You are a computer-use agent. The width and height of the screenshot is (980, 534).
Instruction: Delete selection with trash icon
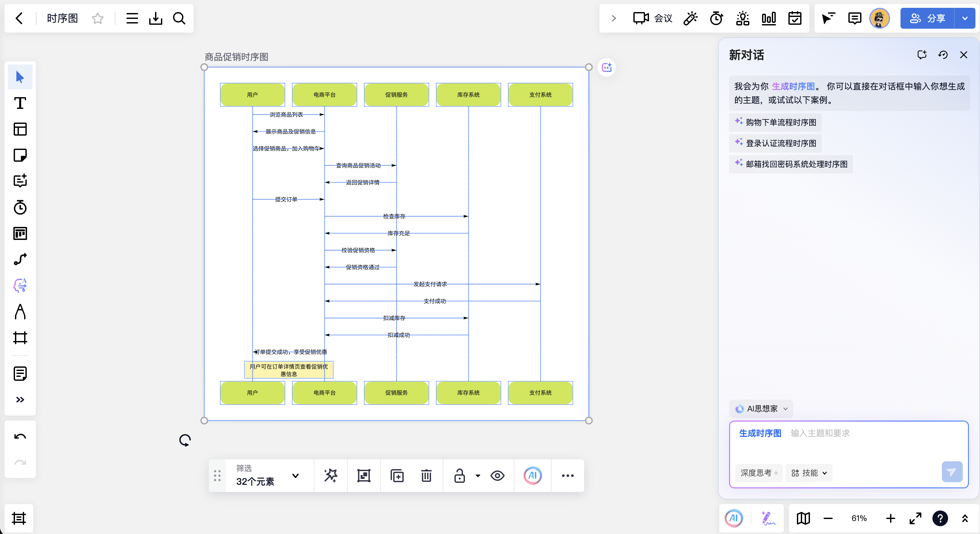pyautogui.click(x=426, y=476)
